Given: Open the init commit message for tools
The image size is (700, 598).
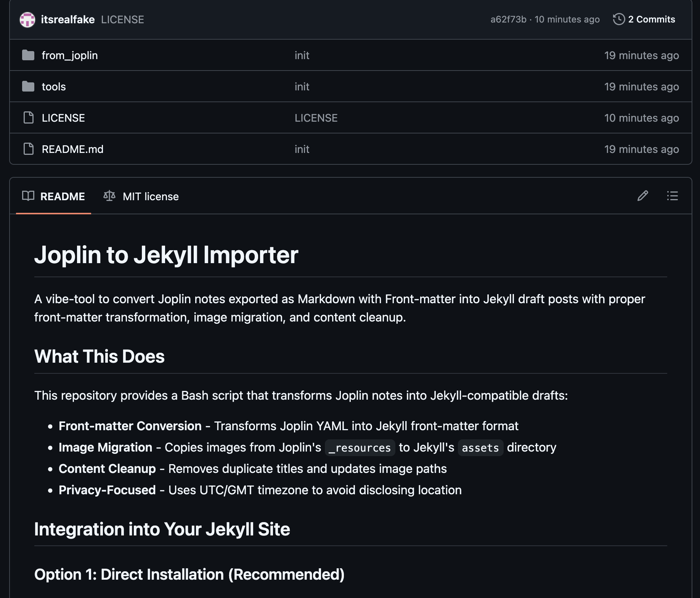Looking at the screenshot, I should [302, 87].
